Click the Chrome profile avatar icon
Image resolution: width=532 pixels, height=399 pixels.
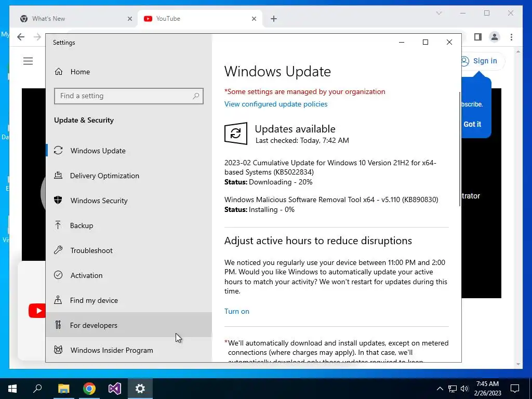coord(495,37)
